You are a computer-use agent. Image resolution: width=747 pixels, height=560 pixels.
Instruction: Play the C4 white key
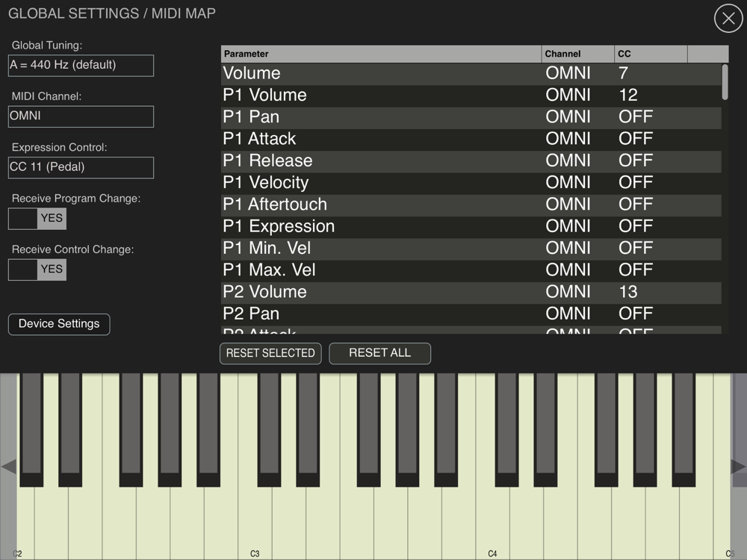[492, 524]
